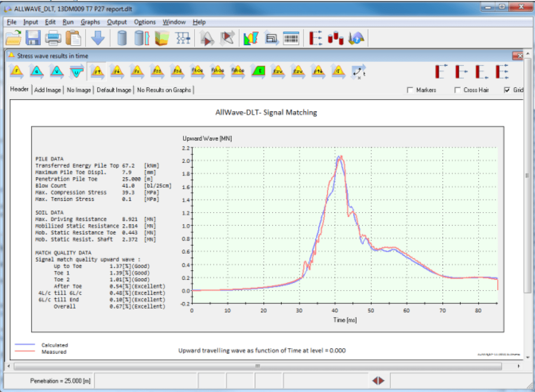Print using the printer toolbar icon
The image size is (535, 392).
53,38
